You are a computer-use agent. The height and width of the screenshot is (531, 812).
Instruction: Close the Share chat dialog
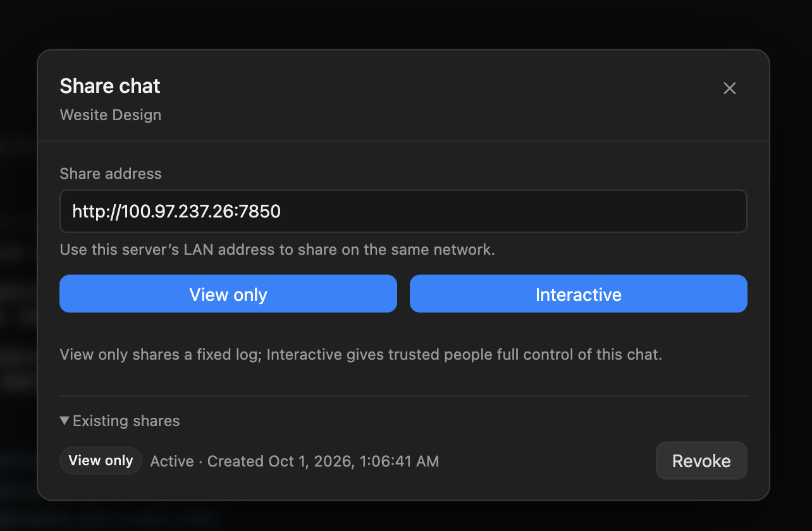coord(730,88)
